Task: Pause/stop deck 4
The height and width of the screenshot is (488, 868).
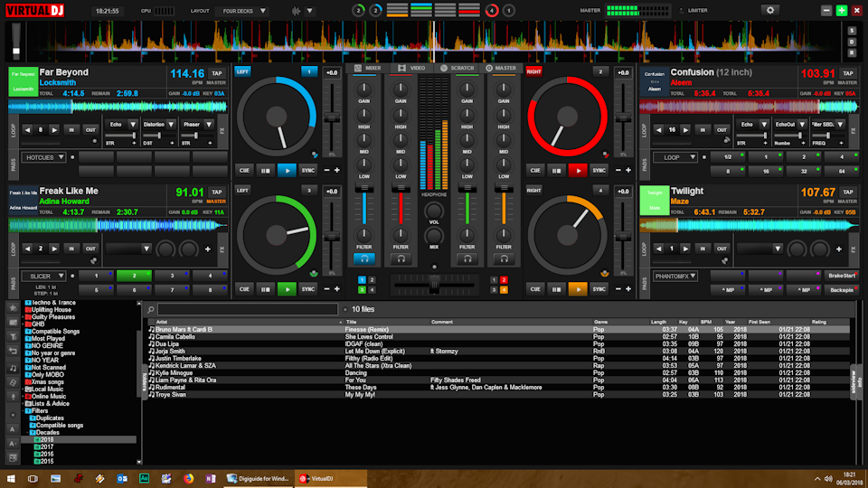Action: pos(556,289)
